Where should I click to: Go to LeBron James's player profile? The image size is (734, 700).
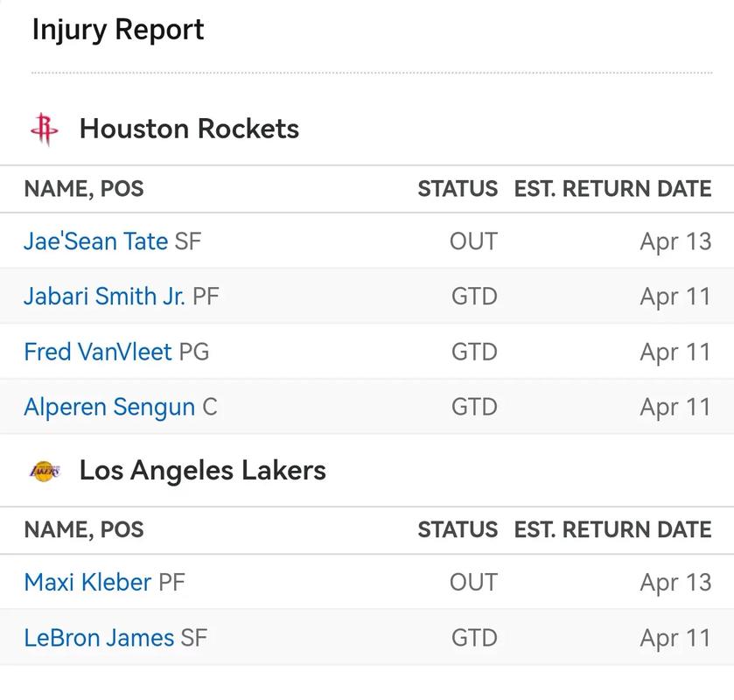pyautogui.click(x=99, y=637)
